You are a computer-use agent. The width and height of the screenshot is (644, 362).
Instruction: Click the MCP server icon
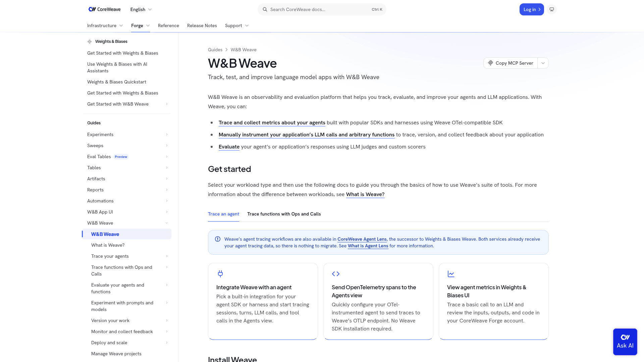click(490, 63)
